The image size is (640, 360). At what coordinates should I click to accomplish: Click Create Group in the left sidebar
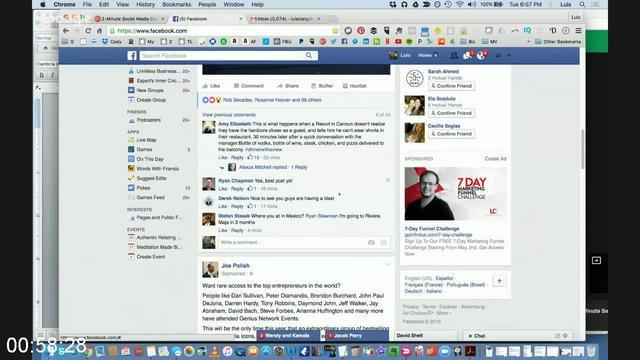click(151, 100)
